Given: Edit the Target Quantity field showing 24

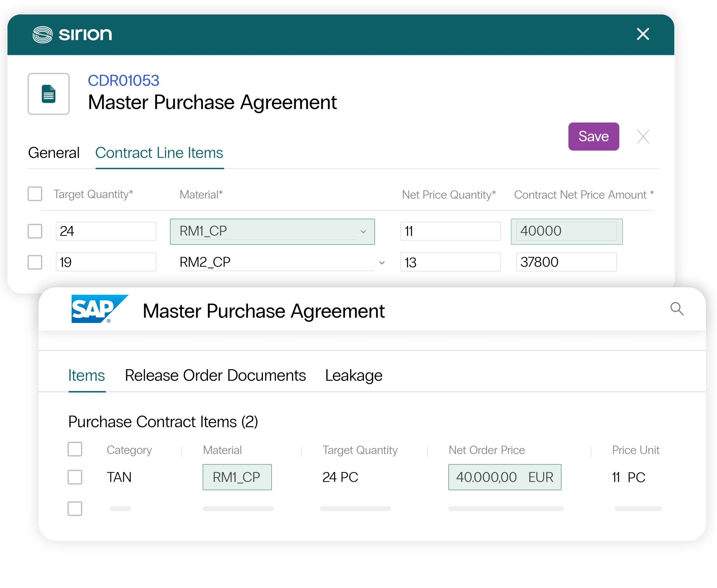Looking at the screenshot, I should [x=105, y=231].
